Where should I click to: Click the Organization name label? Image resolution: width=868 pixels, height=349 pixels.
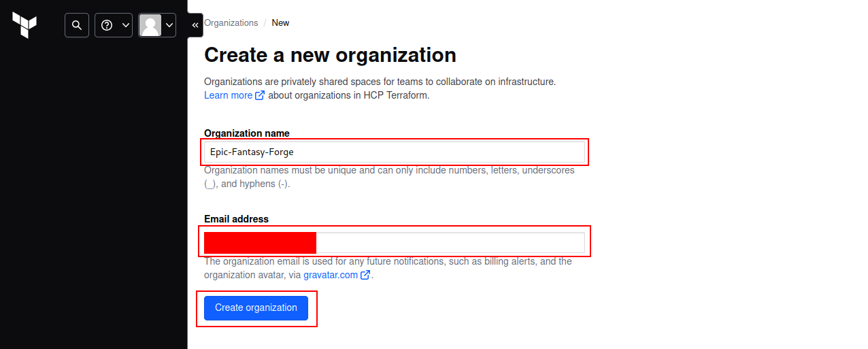247,133
